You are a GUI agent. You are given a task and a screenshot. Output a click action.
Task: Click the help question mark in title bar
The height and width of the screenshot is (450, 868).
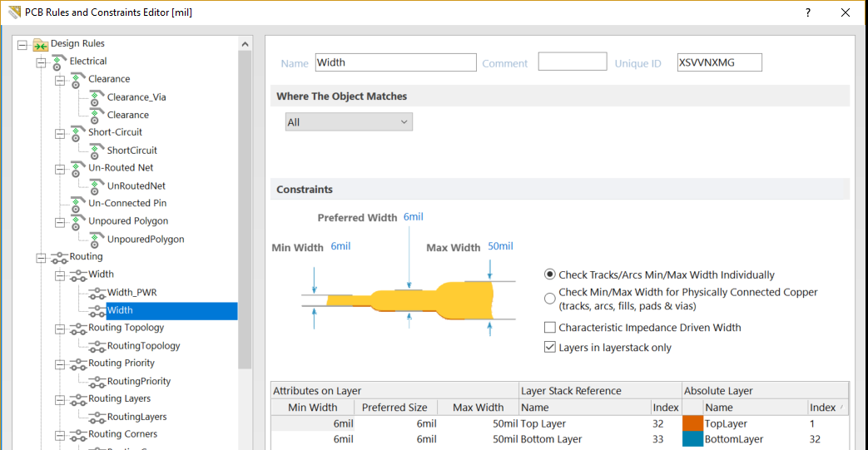[x=808, y=12]
